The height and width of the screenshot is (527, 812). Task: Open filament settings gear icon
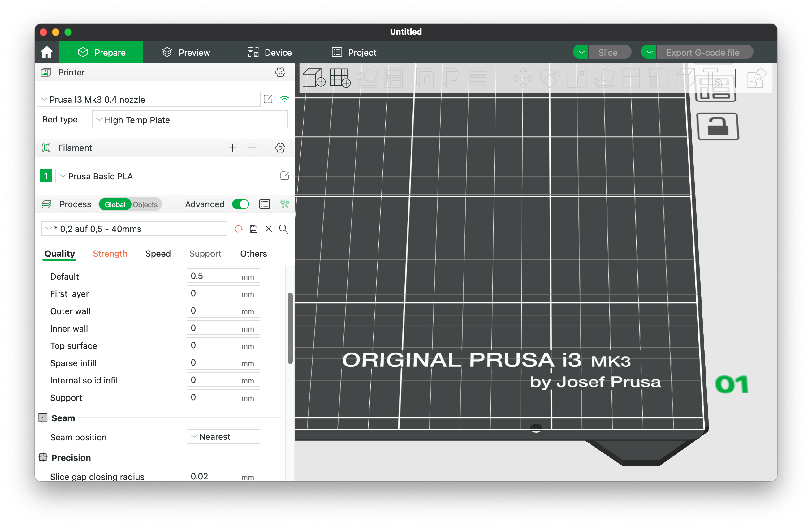[280, 148]
